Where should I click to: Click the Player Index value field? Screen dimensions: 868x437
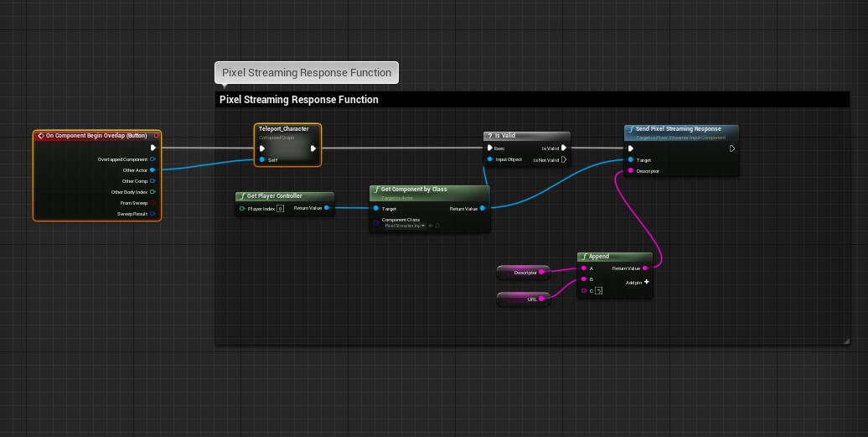280,209
